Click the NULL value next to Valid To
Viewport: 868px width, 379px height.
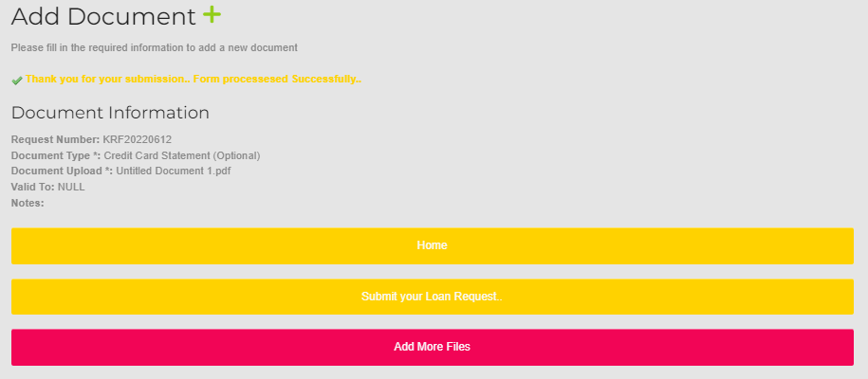click(71, 187)
